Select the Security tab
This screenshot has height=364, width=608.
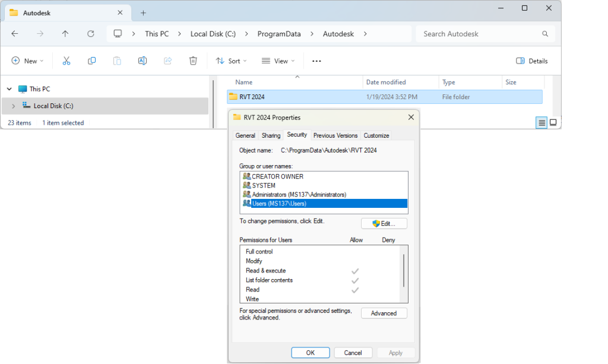click(297, 135)
